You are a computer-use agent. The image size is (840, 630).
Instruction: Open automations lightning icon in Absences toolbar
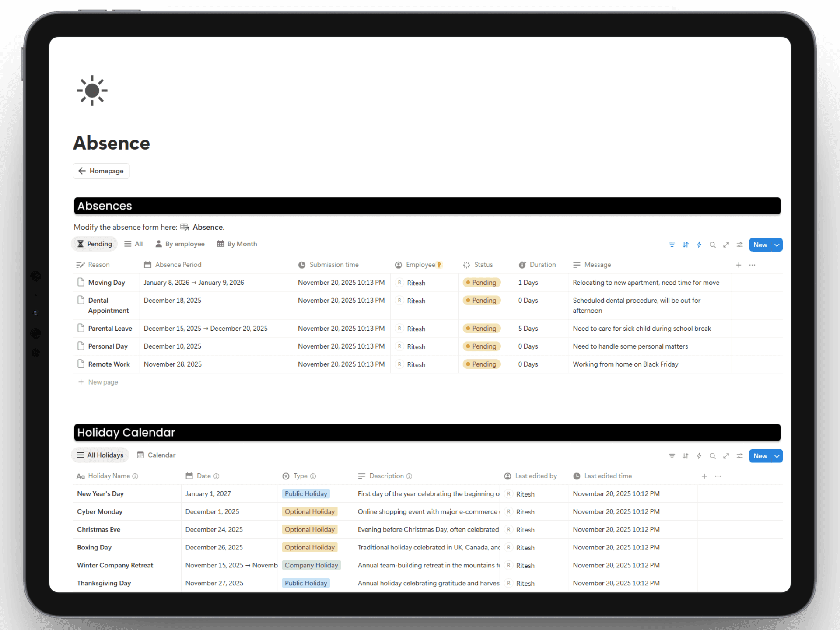pyautogui.click(x=699, y=245)
